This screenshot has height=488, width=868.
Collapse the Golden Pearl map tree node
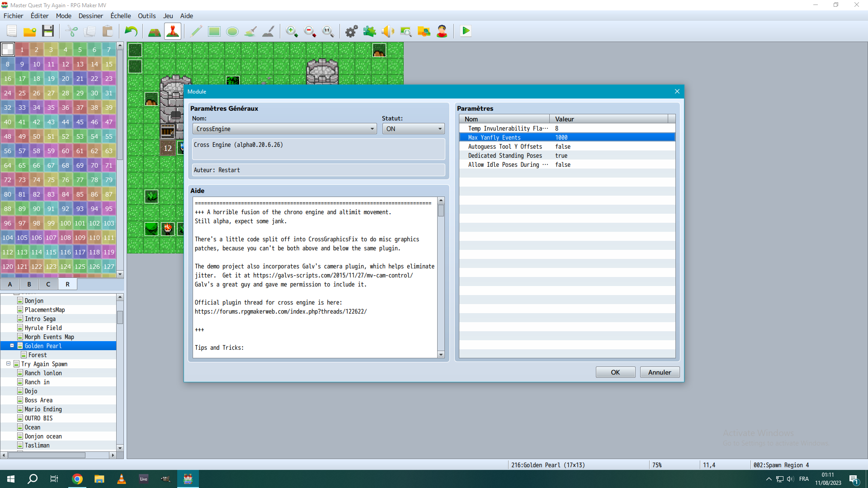(12, 346)
